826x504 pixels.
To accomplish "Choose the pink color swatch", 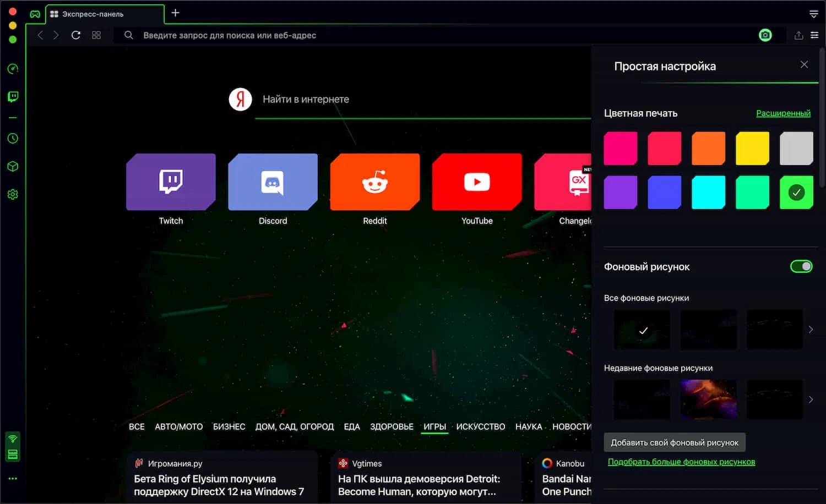I will [x=621, y=149].
